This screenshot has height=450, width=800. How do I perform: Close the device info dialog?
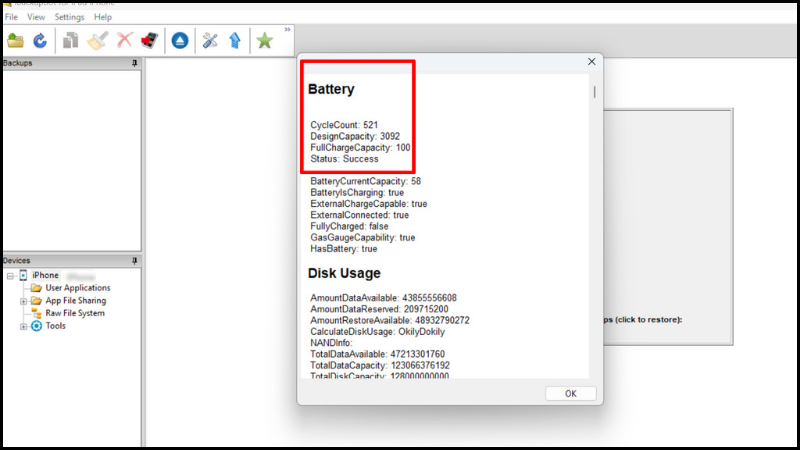(x=591, y=62)
